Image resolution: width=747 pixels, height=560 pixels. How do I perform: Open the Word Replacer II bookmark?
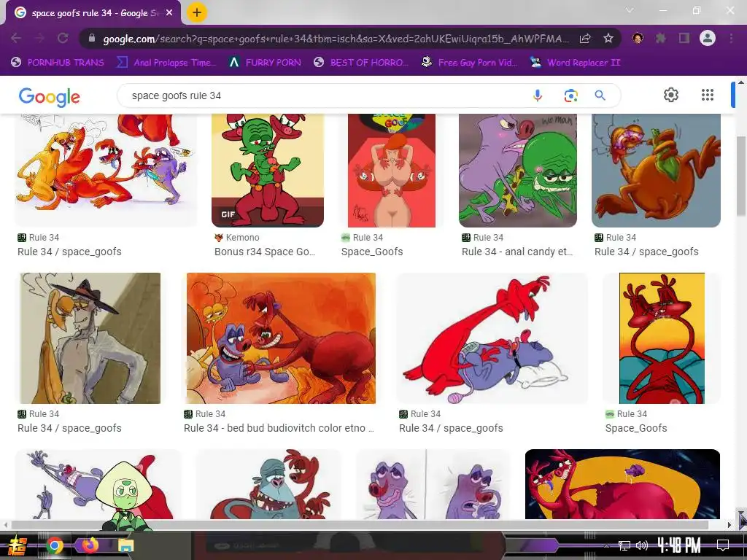(x=575, y=63)
